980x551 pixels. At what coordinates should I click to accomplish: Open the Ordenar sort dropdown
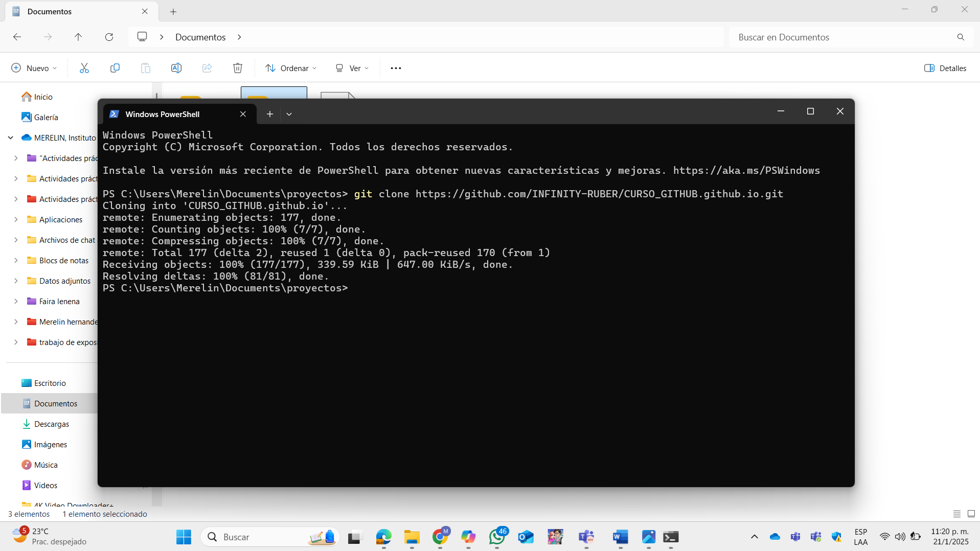click(291, 68)
